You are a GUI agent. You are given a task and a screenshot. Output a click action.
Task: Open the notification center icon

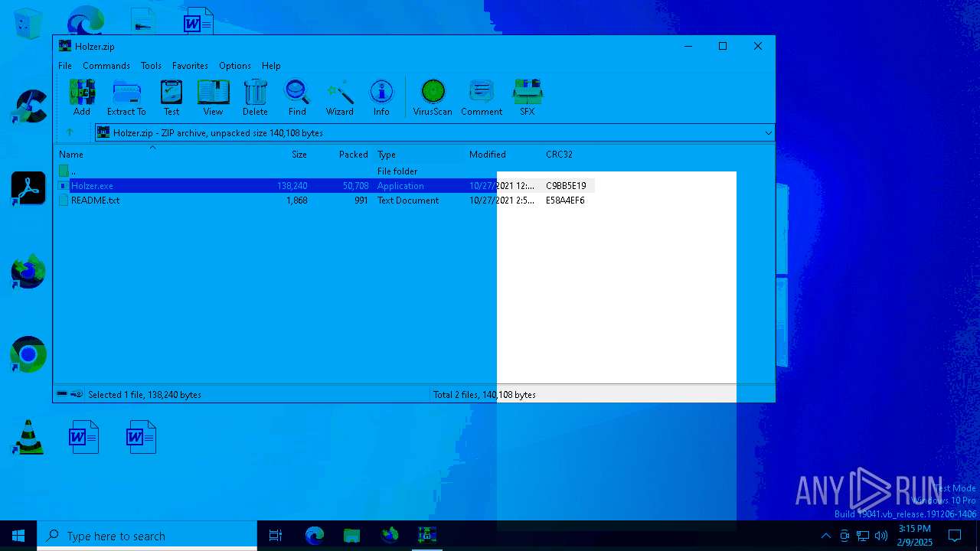pos(955,536)
